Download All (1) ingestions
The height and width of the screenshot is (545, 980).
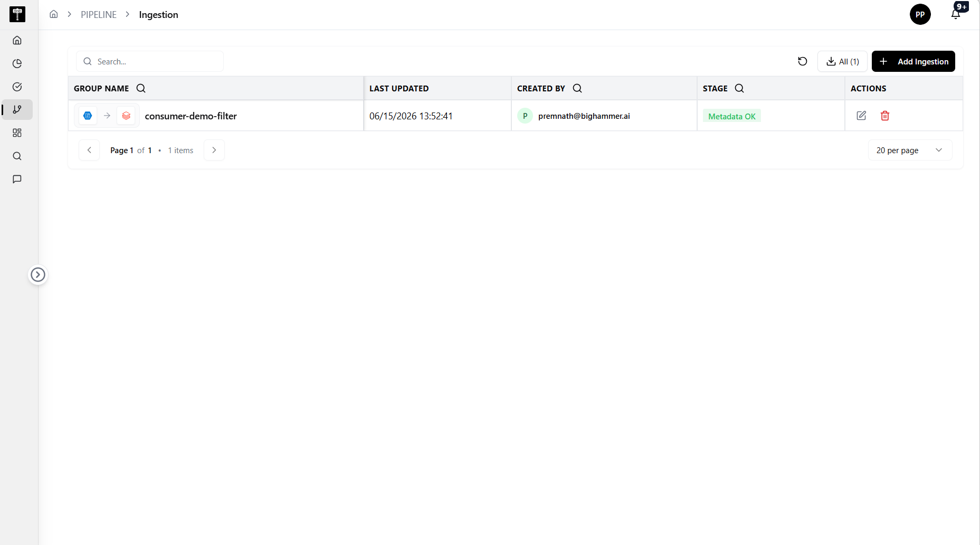842,61
